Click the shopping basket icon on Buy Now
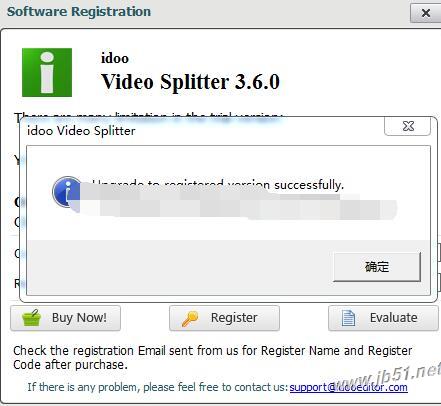 tap(31, 318)
